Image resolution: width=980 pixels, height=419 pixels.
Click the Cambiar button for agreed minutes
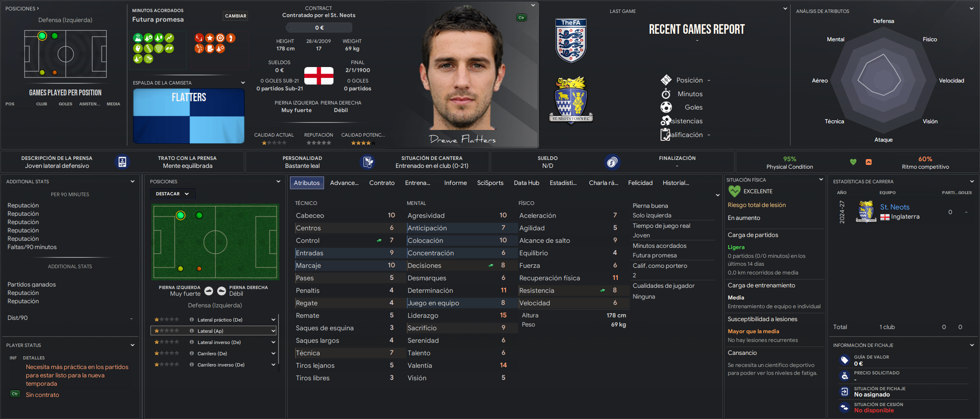pos(236,16)
